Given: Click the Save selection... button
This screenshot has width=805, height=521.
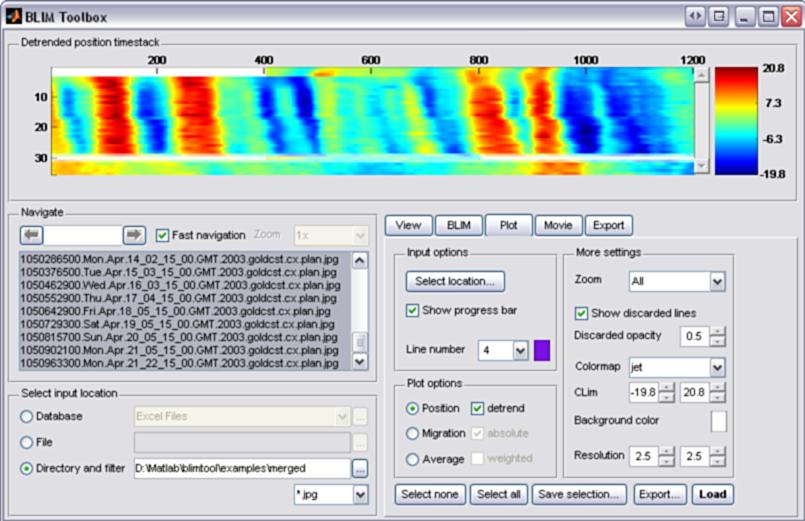Looking at the screenshot, I should 579,494.
